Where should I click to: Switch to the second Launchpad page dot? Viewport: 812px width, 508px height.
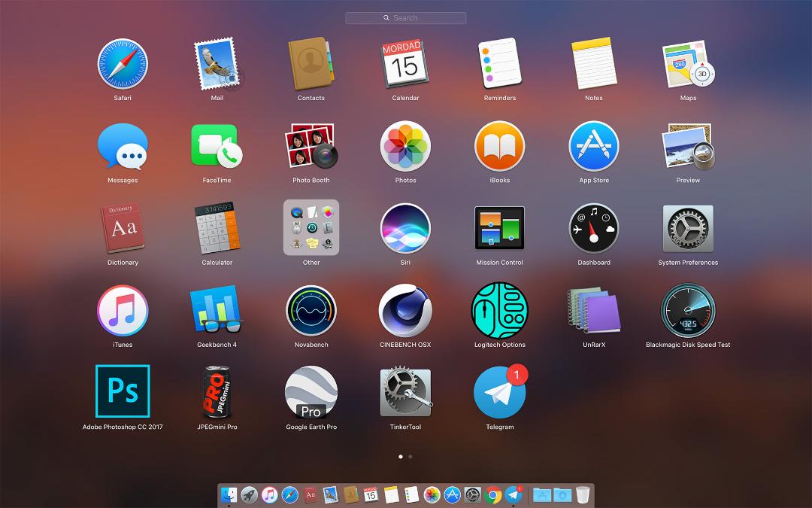(x=411, y=457)
